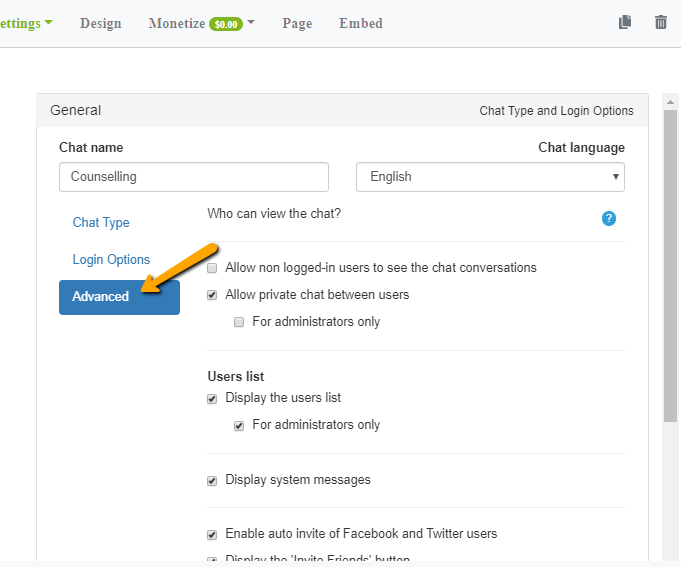
Task: Toggle 'Display system messages' checkbox
Action: (212, 480)
